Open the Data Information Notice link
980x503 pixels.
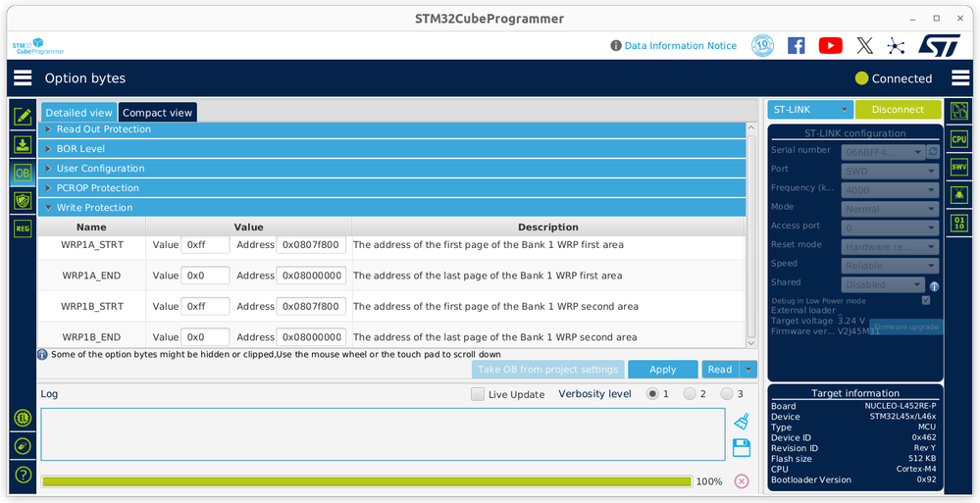coord(680,46)
